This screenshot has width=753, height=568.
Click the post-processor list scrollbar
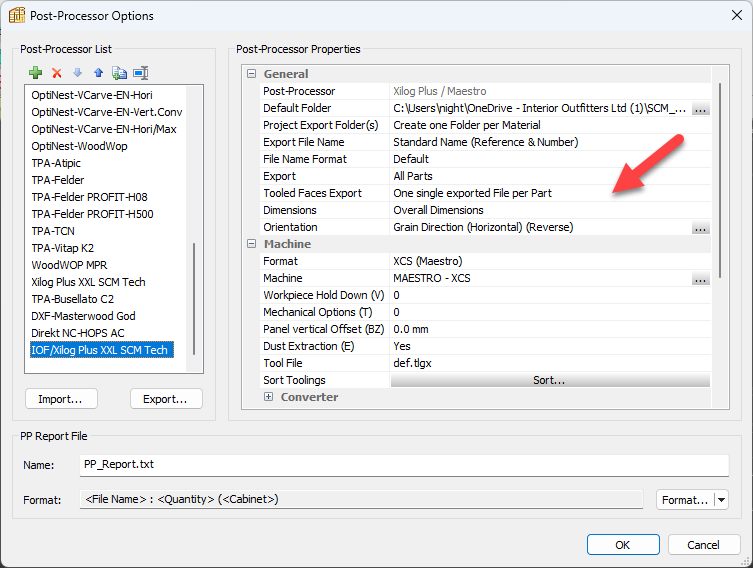point(194,299)
